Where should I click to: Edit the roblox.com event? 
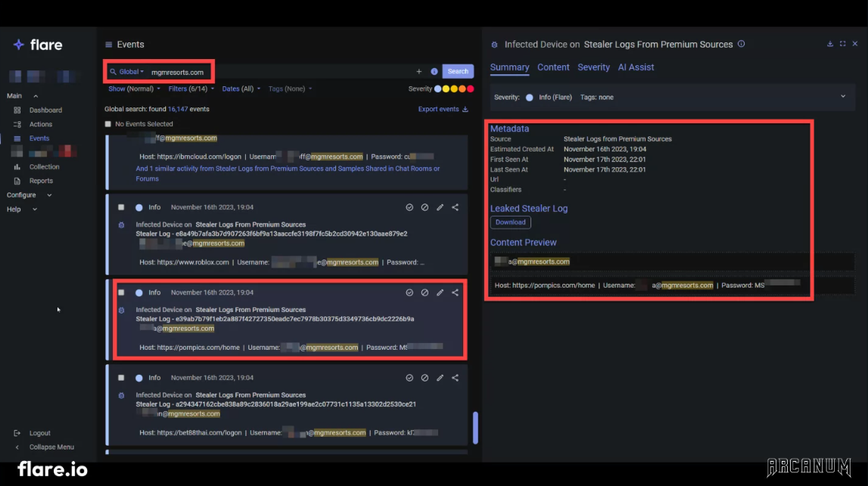(x=440, y=207)
